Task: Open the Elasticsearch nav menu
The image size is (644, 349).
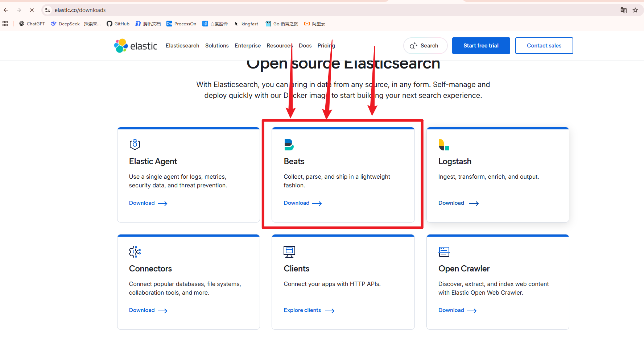Action: point(182,46)
